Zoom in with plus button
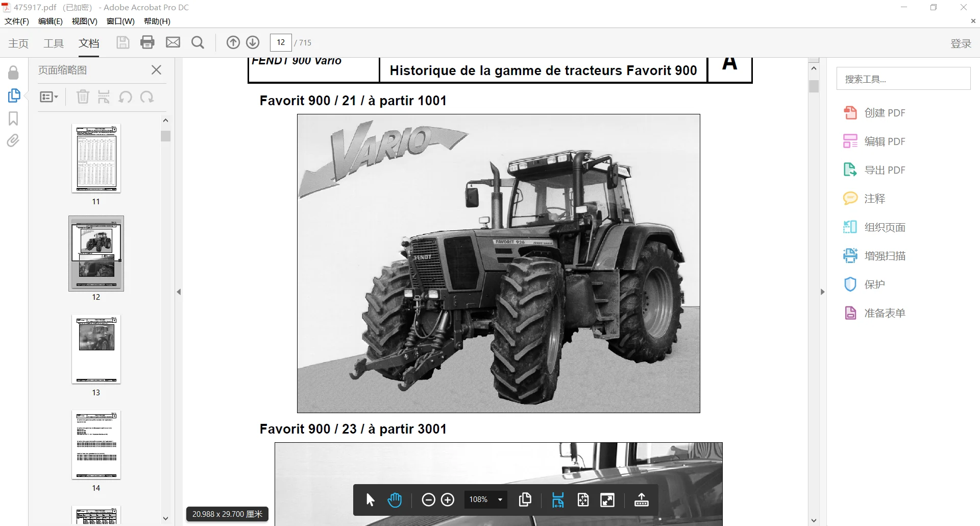The height and width of the screenshot is (526, 980). pos(448,500)
